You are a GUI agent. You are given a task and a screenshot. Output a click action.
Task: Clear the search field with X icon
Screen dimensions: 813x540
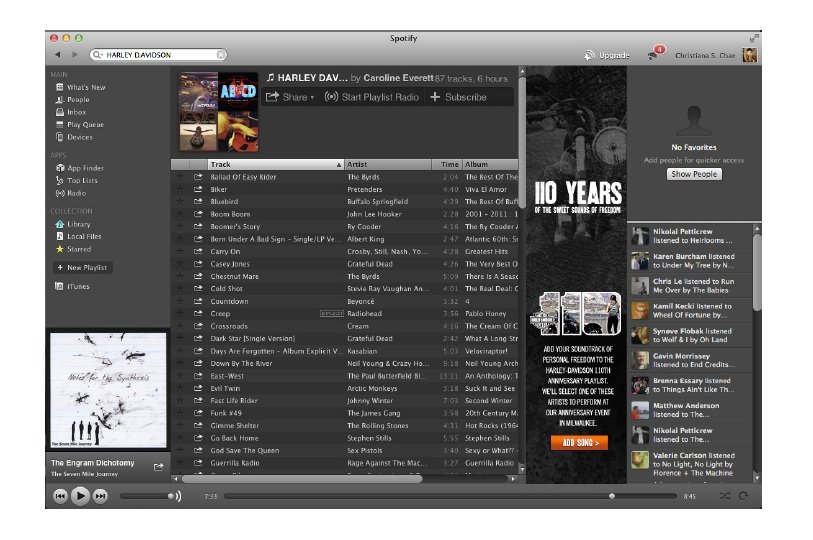pos(221,55)
